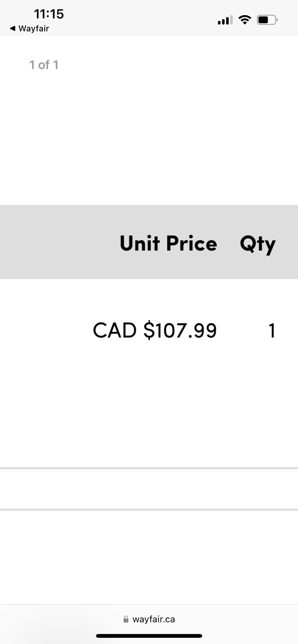298x644 pixels.
Task: Tap the back arrow to Wayfair app
Action: pos(13,29)
